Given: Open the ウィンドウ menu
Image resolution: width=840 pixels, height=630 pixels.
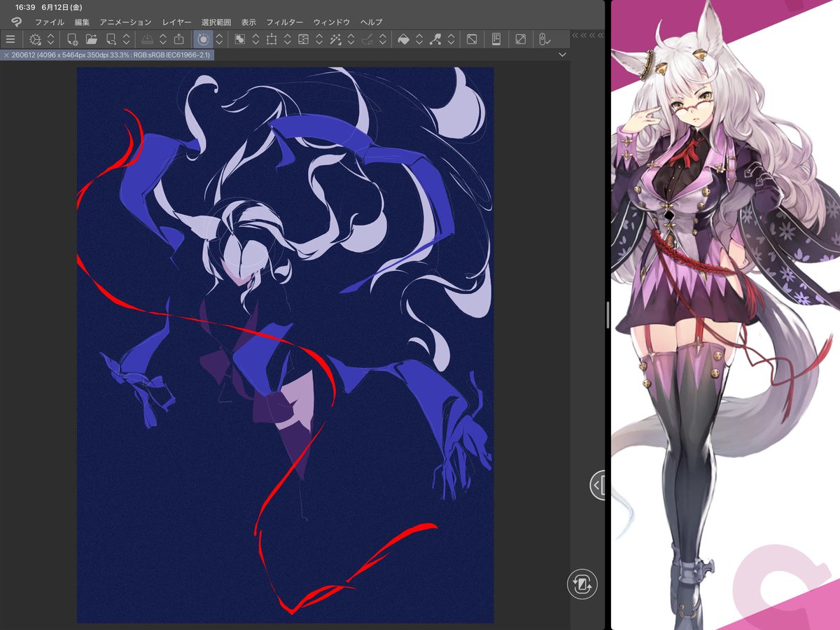Looking at the screenshot, I should (x=332, y=22).
